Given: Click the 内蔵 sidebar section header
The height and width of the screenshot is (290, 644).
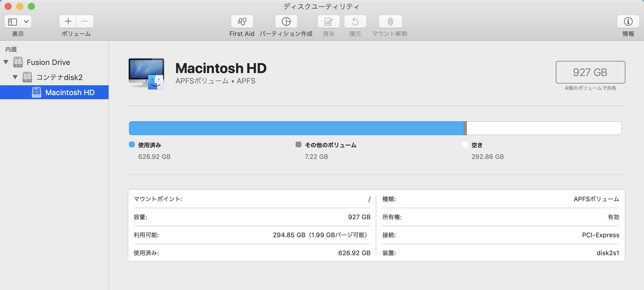Looking at the screenshot, I should pos(11,49).
